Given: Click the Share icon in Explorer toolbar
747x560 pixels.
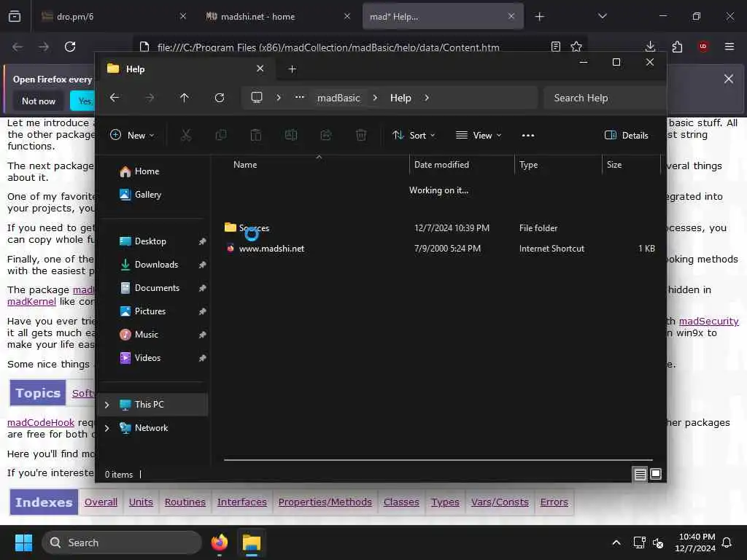Looking at the screenshot, I should tap(326, 135).
